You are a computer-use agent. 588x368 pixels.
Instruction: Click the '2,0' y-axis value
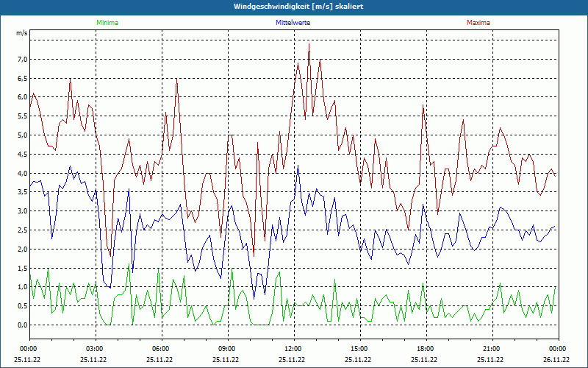pos(23,249)
